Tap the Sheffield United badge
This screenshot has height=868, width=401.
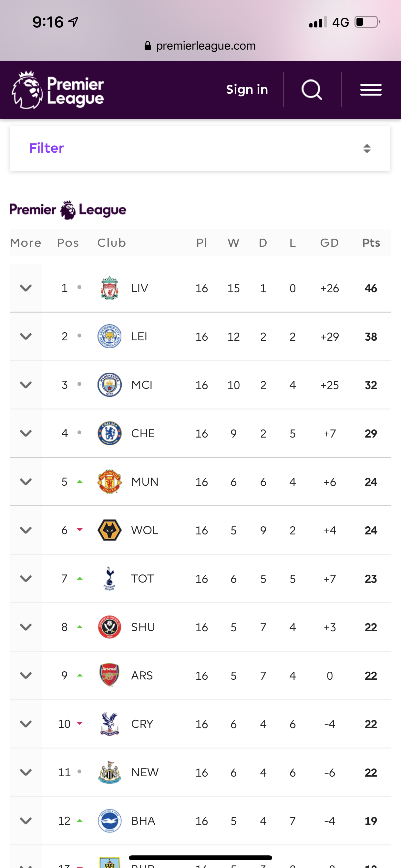109,627
